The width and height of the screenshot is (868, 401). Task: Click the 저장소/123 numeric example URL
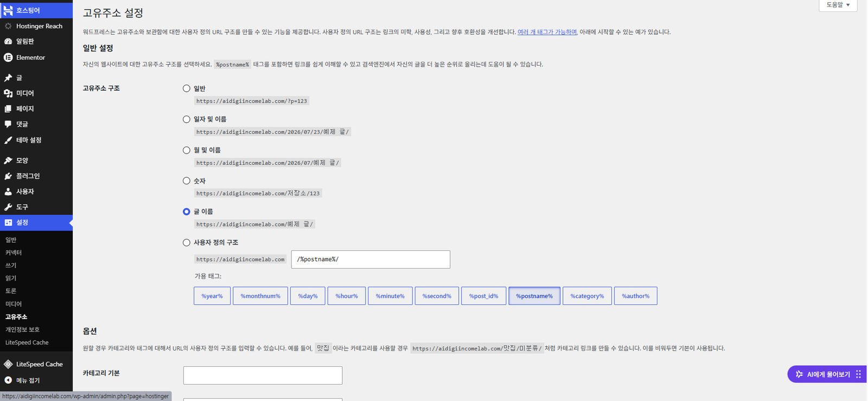[x=258, y=193]
